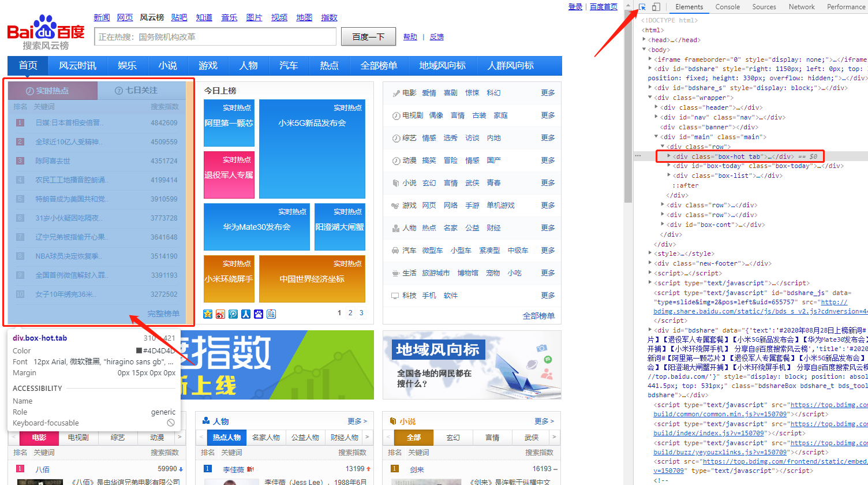Expand the div class="new-footer" node

(x=650, y=263)
